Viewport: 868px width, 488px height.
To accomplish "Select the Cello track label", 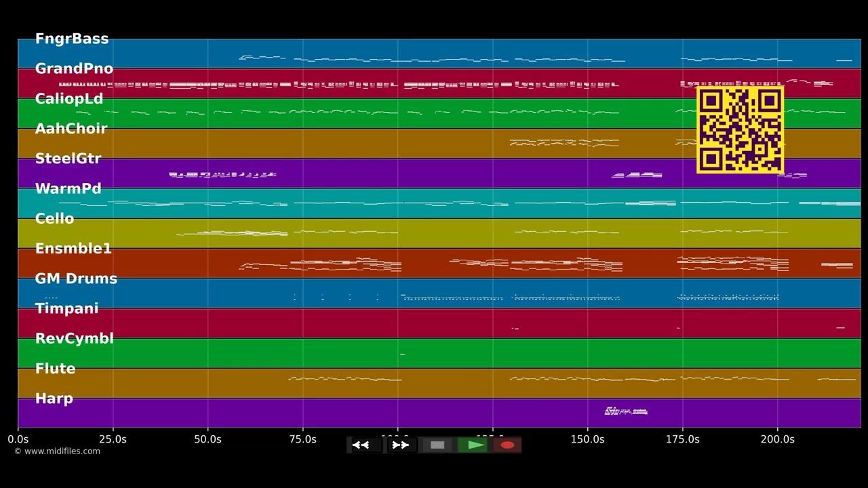I will [x=54, y=218].
